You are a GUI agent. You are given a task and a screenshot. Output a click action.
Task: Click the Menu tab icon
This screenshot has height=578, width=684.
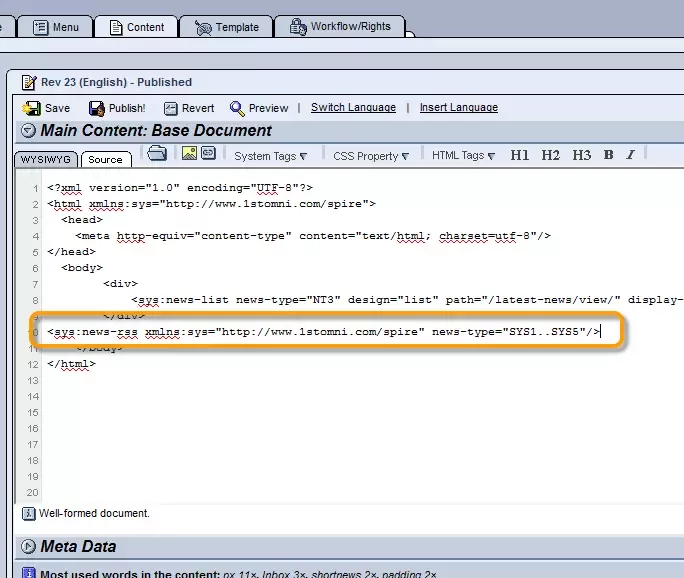(x=41, y=27)
